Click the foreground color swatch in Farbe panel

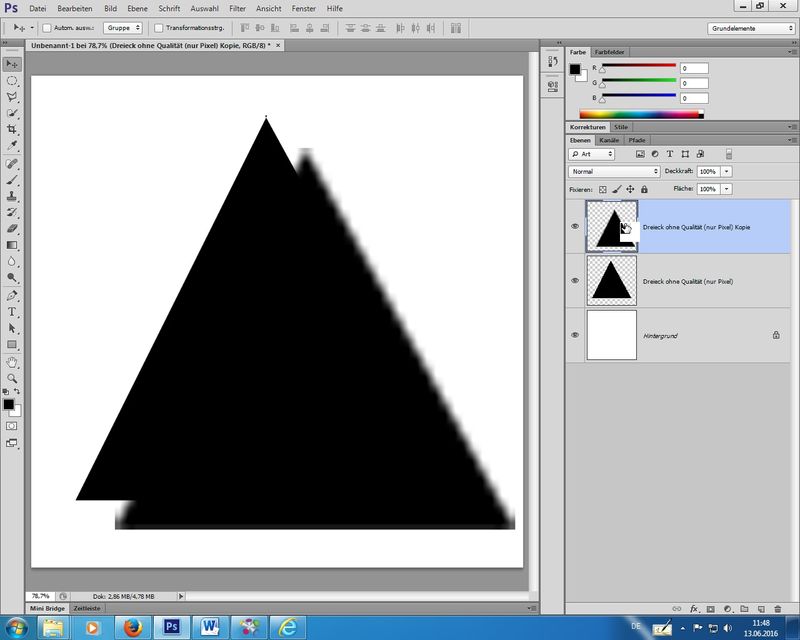[575, 69]
